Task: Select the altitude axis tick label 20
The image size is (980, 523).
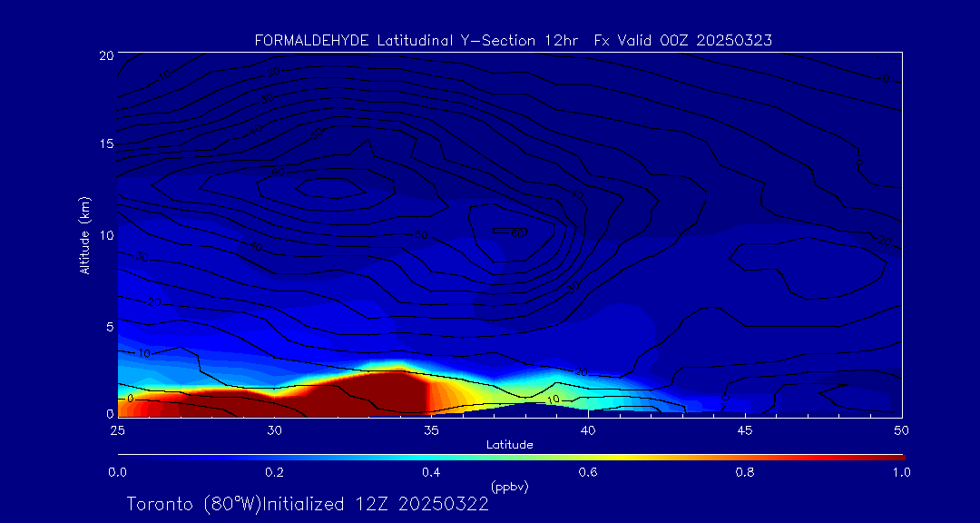Action: (105, 54)
